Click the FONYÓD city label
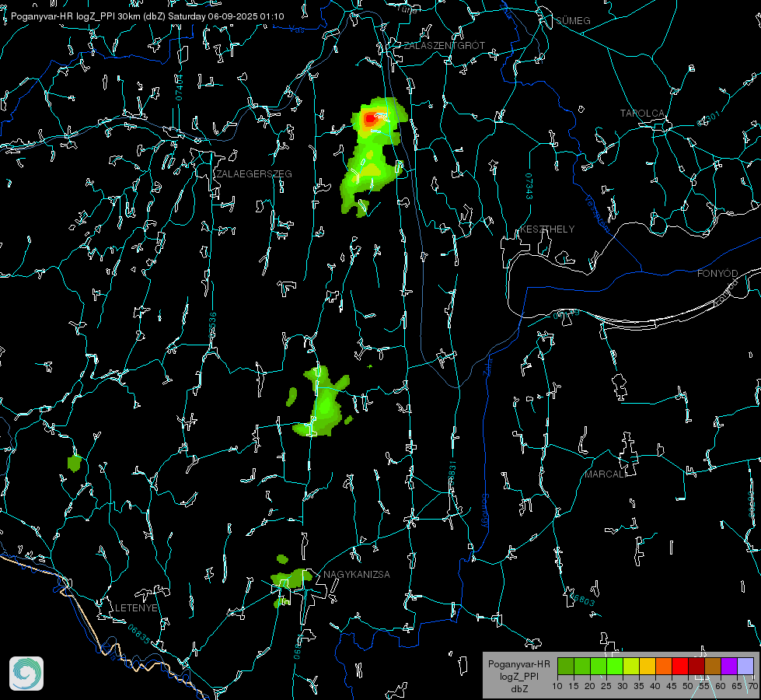761x700 pixels. [x=717, y=274]
